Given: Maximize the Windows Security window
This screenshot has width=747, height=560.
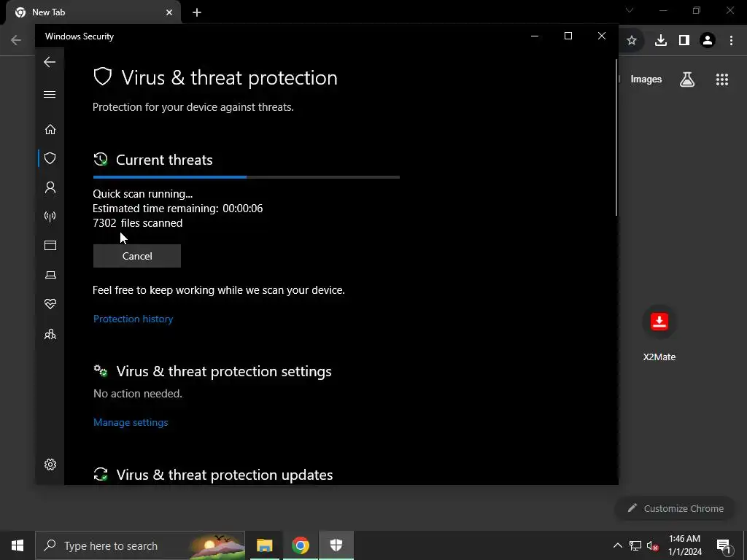Looking at the screenshot, I should (x=568, y=36).
